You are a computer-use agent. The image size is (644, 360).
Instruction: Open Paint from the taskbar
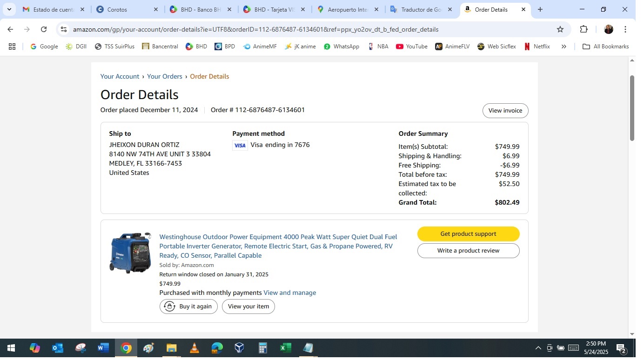(149, 348)
